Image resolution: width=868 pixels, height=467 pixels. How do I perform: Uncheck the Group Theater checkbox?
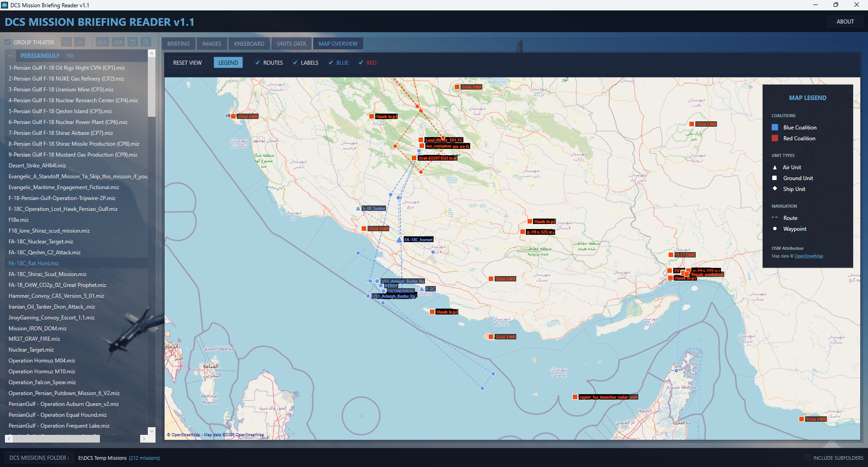(8, 43)
